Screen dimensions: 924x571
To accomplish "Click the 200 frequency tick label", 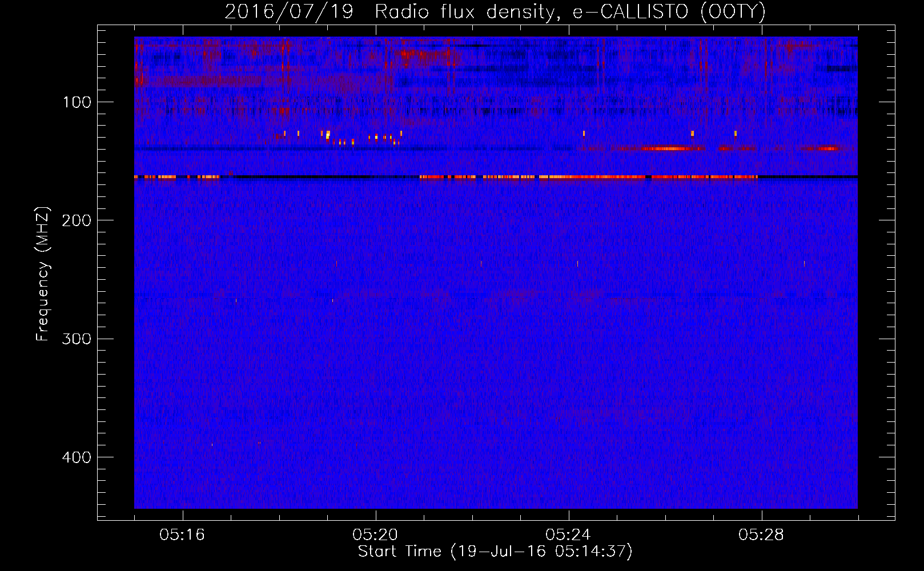I will [77, 220].
